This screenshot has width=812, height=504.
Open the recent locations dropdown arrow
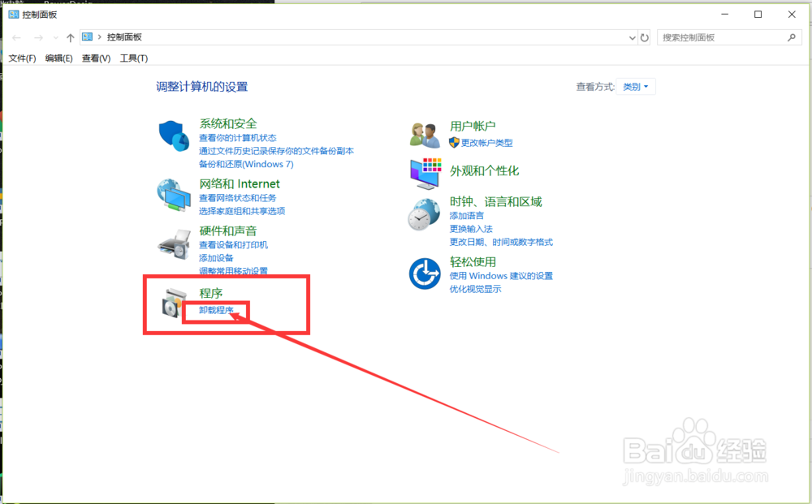click(55, 37)
